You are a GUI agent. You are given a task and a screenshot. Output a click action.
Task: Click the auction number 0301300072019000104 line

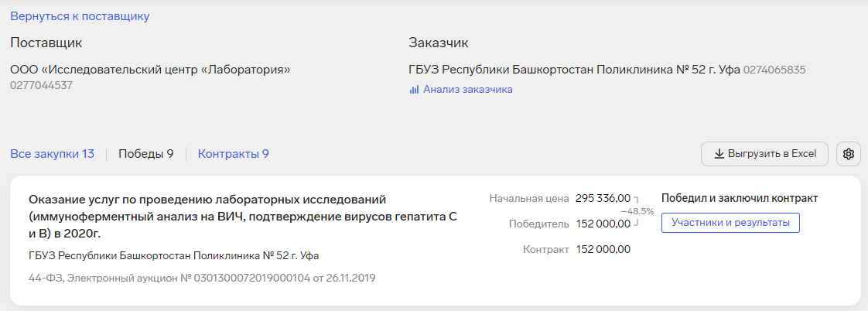pos(202,278)
